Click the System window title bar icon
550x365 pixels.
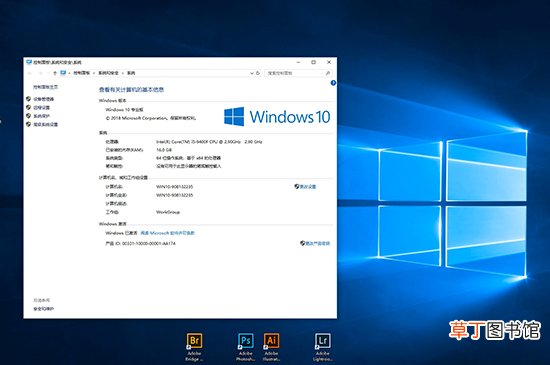[29, 62]
